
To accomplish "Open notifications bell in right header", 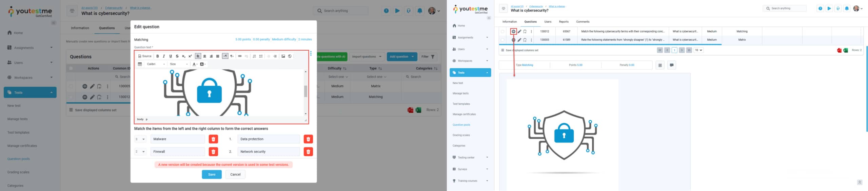I will (x=847, y=8).
